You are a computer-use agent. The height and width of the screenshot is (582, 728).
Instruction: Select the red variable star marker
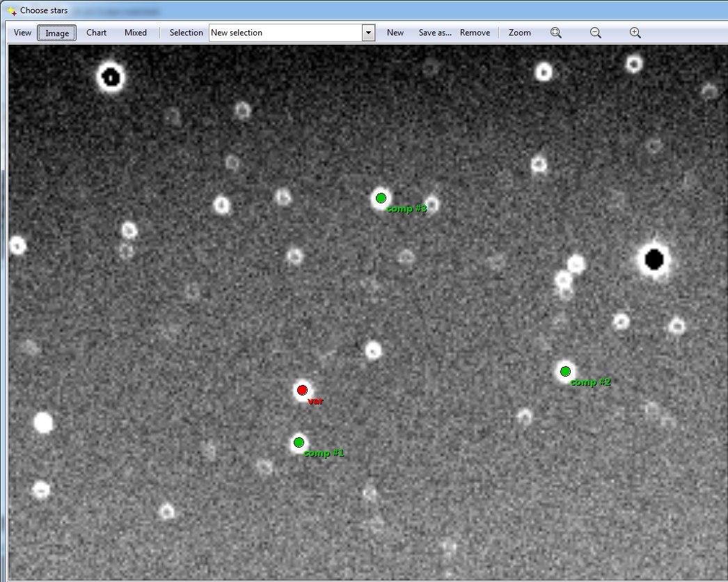[x=302, y=390]
